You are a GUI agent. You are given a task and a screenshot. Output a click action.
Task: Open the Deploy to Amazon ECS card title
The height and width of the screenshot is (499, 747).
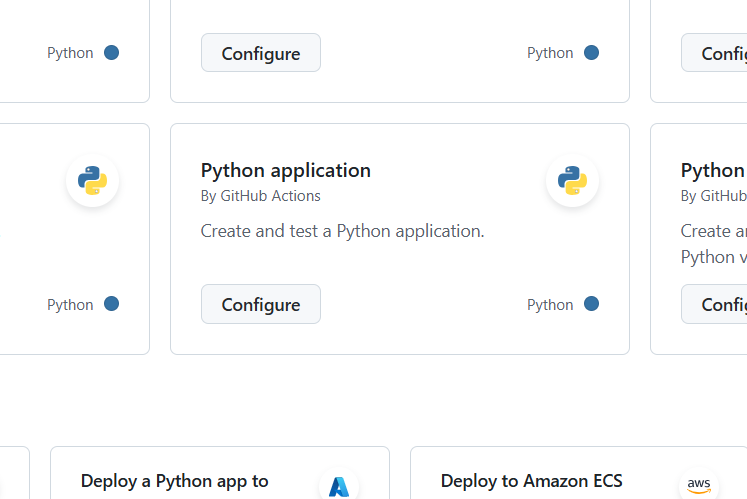531,481
